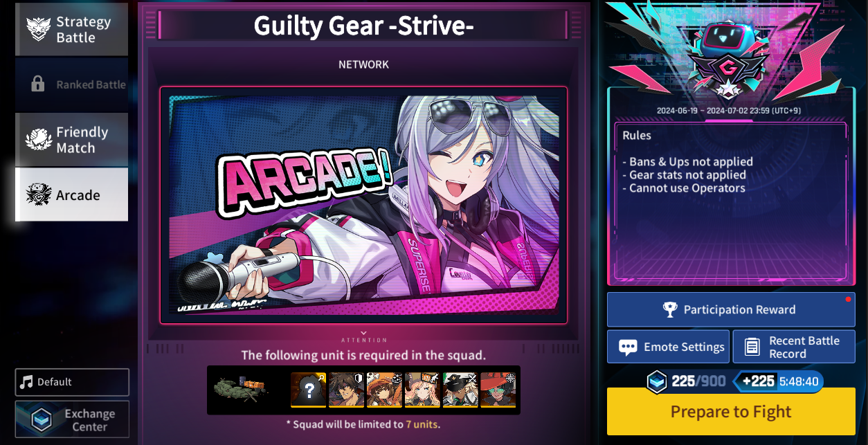Open Emote Settings
Viewport: 868px width, 445px height.
point(668,347)
